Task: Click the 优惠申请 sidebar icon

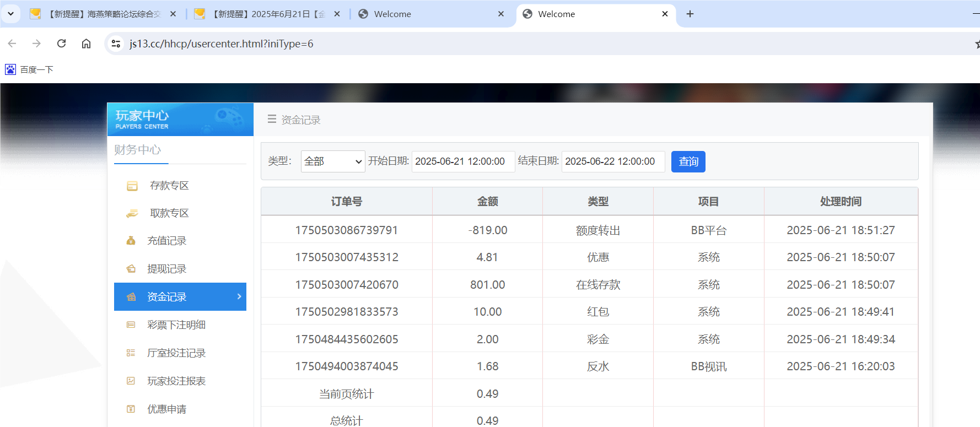Action: (131, 409)
